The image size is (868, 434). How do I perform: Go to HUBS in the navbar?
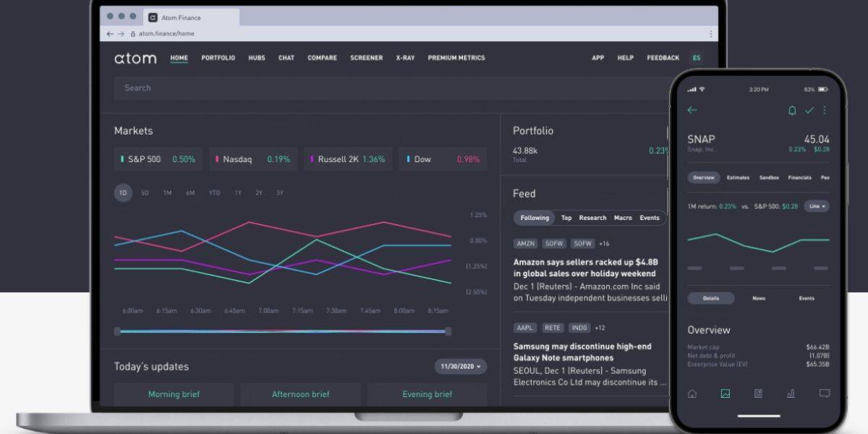pos(257,58)
